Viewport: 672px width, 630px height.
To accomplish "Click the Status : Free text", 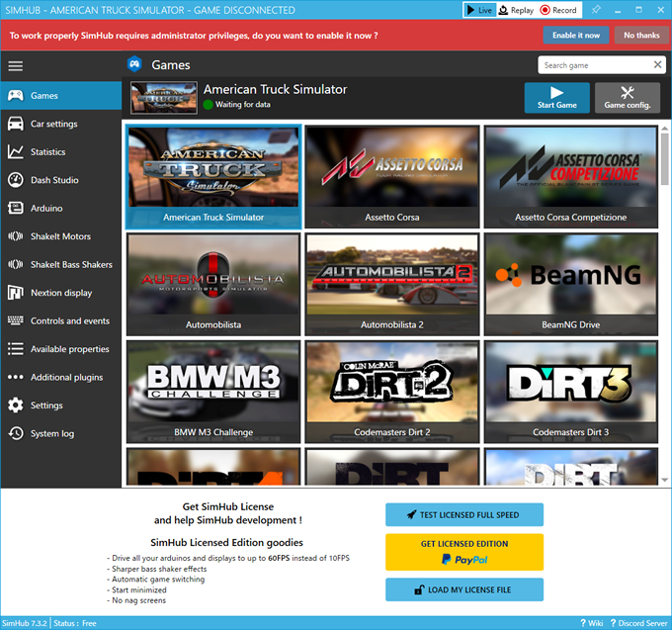I will tap(75, 623).
